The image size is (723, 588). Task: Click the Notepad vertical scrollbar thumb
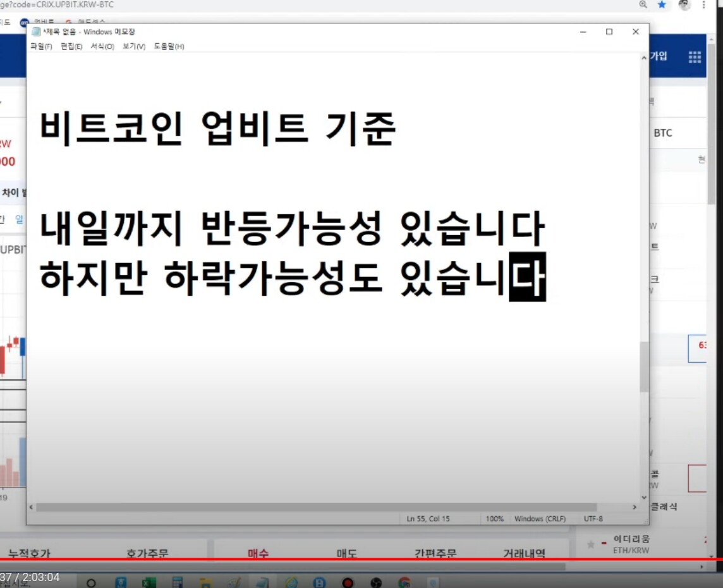coord(644,367)
